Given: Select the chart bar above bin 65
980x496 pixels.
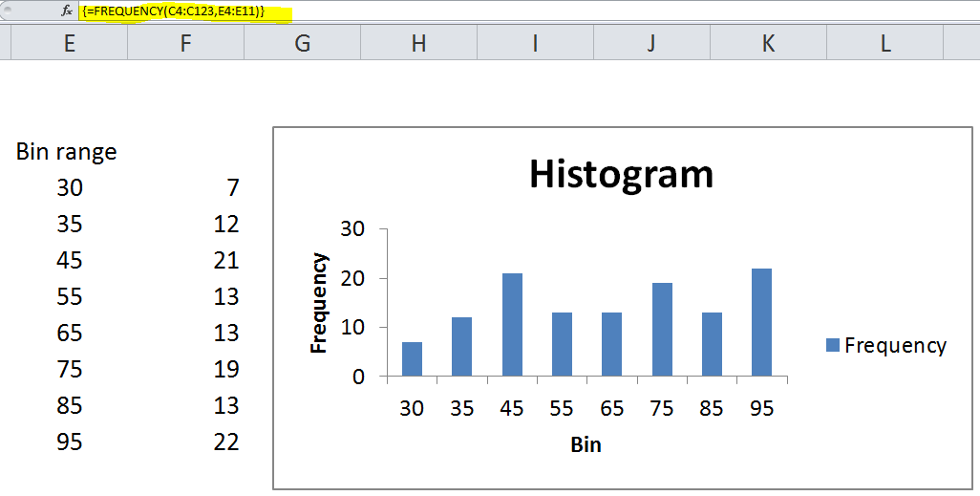Looking at the screenshot, I should (x=612, y=345).
